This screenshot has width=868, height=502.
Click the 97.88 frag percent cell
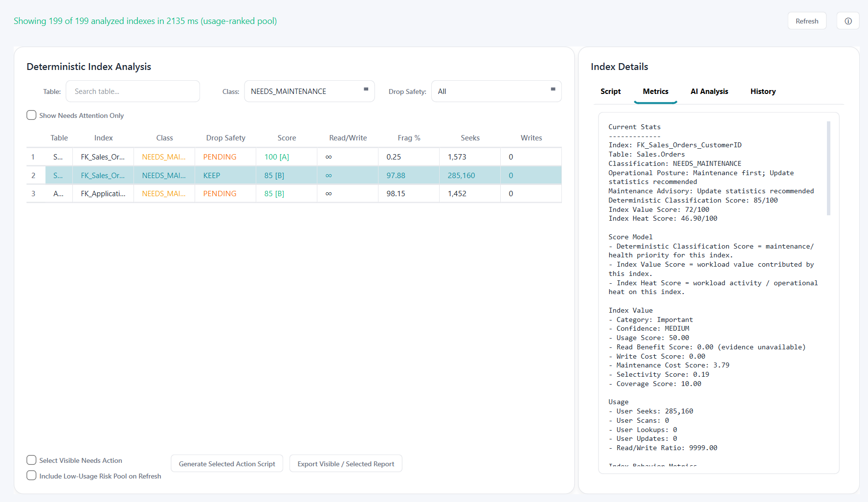[409, 175]
